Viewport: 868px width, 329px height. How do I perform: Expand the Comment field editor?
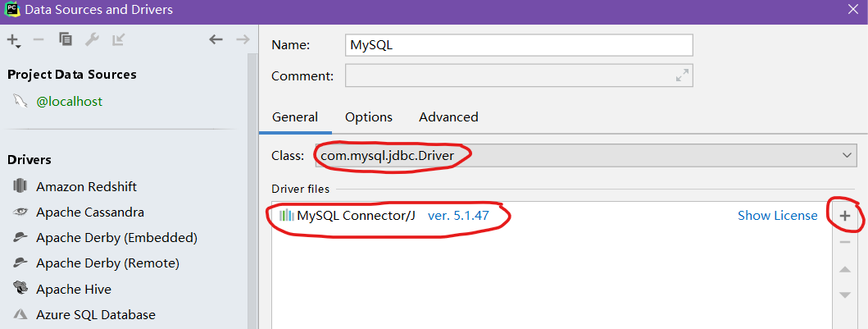pyautogui.click(x=682, y=75)
